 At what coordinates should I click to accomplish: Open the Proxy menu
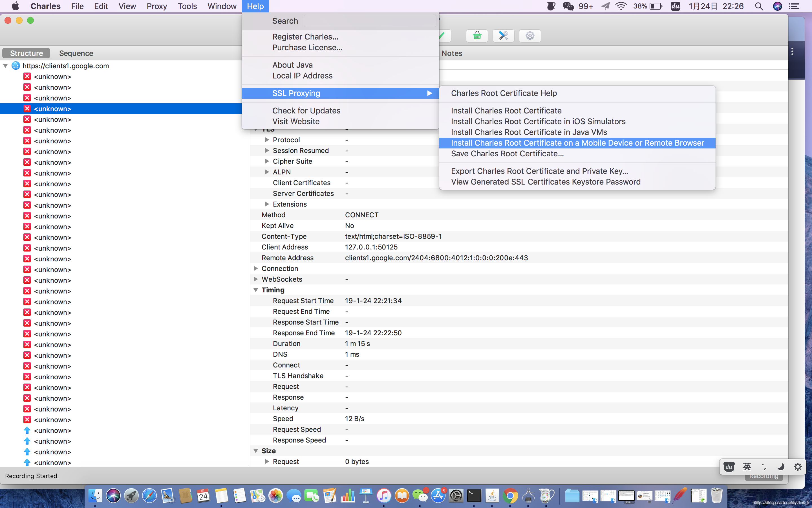[x=157, y=6]
